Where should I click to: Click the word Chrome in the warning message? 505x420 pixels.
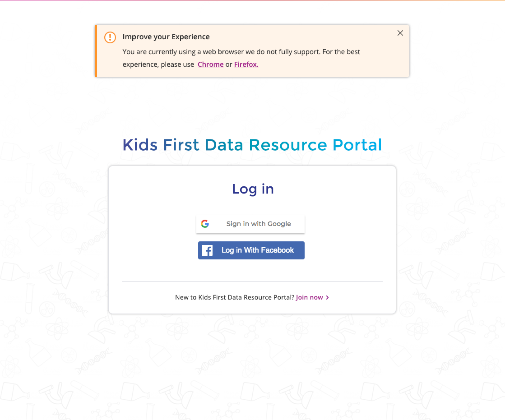[x=210, y=65]
